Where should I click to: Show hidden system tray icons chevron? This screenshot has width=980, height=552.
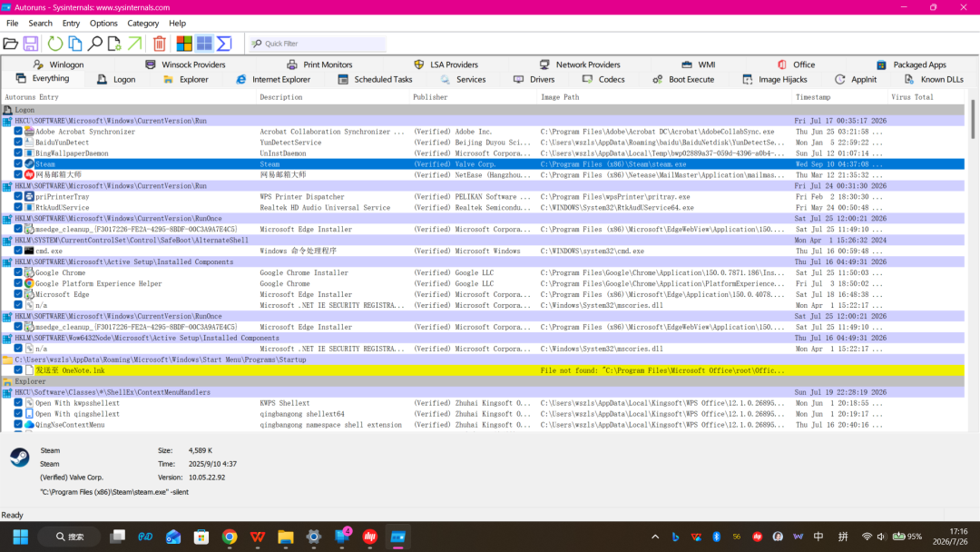click(x=655, y=537)
